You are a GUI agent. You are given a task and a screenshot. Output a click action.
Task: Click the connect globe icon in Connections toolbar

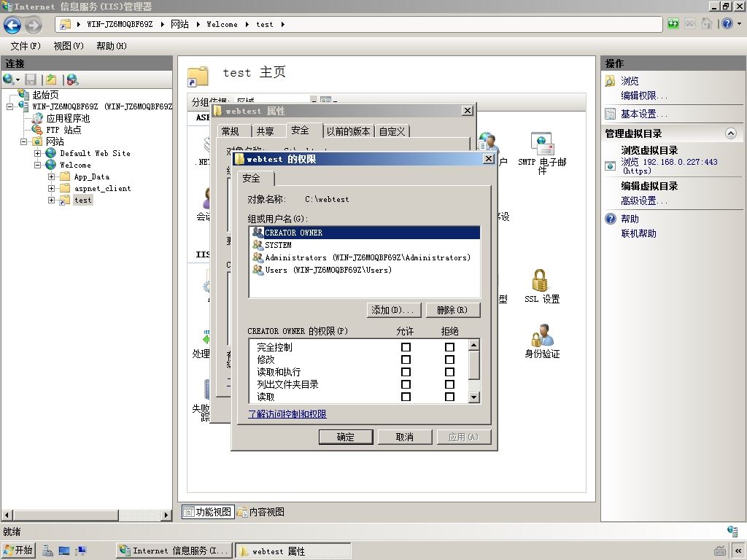[8, 79]
